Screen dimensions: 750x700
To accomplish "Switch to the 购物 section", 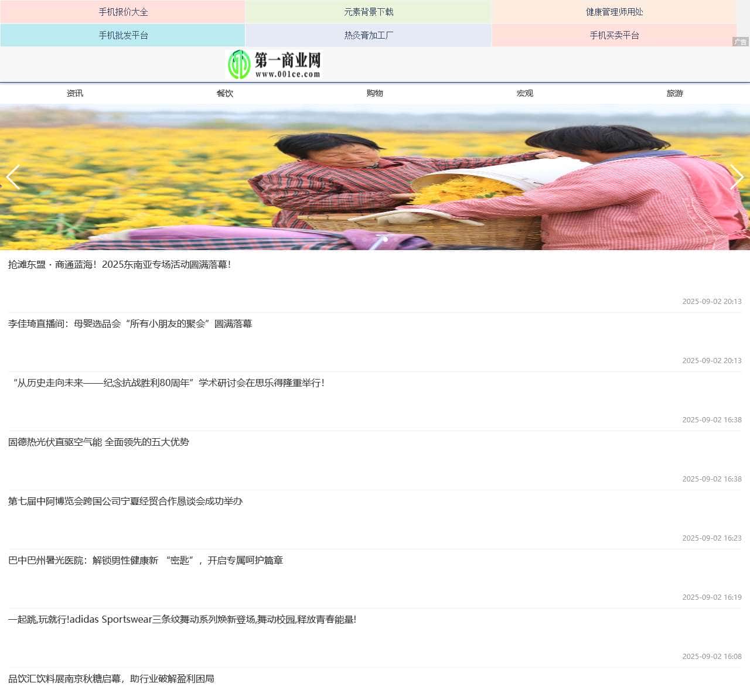I will [375, 93].
